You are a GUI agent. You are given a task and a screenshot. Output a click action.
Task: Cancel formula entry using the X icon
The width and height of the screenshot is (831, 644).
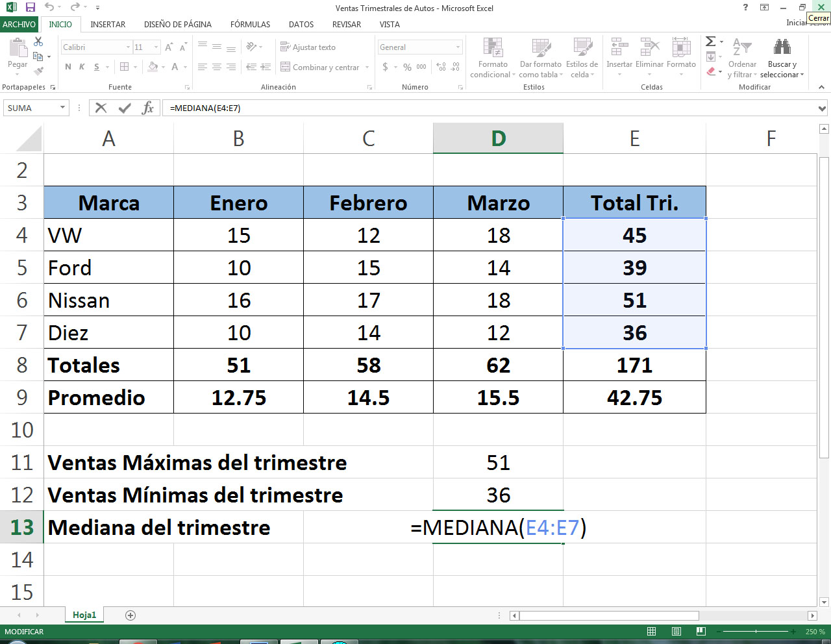click(101, 107)
